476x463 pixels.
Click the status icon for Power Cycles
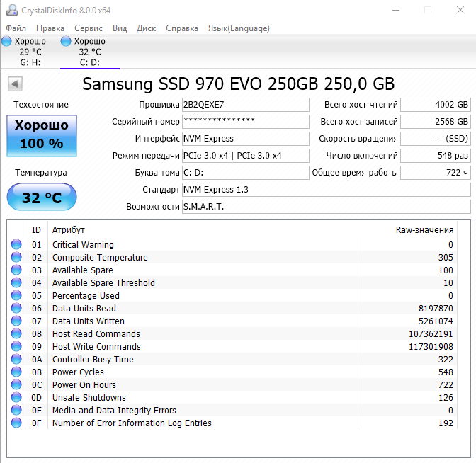16,372
